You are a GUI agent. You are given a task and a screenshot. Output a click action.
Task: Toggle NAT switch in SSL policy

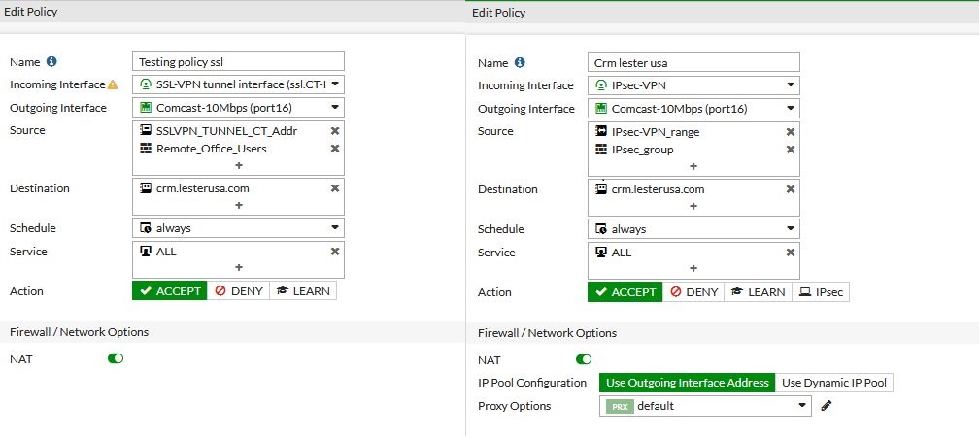pos(116,358)
